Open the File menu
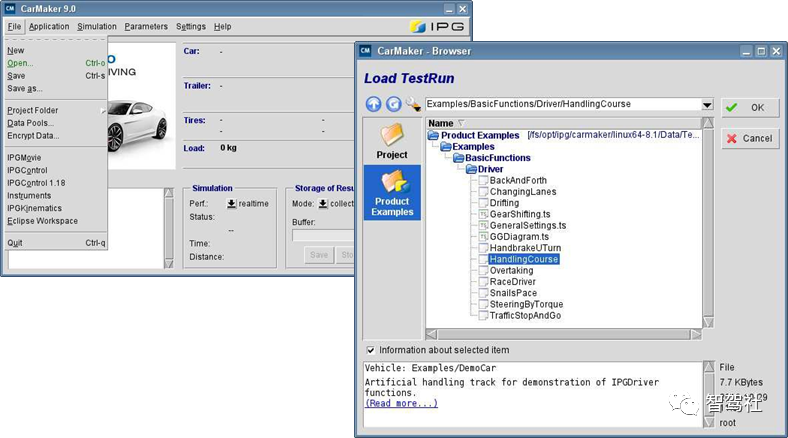The width and height of the screenshot is (788, 438). (x=14, y=27)
